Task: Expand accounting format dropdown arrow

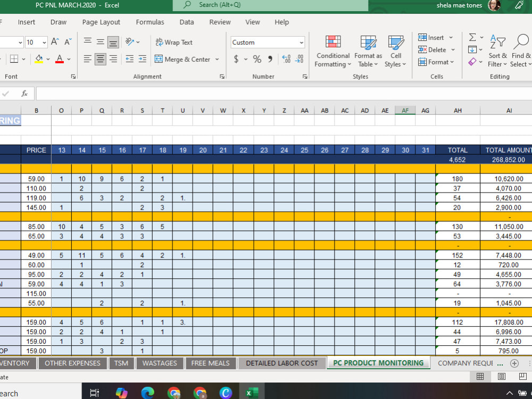Action: (246, 60)
